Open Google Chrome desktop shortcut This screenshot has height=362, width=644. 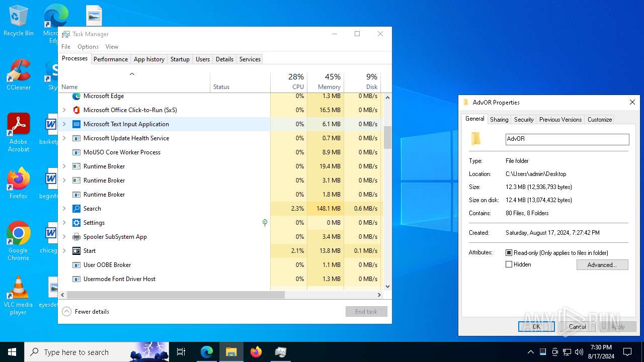click(19, 241)
